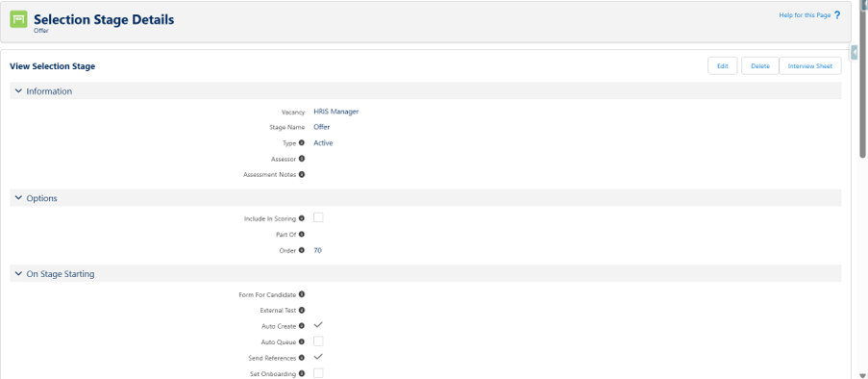Image resolution: width=868 pixels, height=379 pixels.
Task: Click info icon beside Order
Action: point(302,250)
